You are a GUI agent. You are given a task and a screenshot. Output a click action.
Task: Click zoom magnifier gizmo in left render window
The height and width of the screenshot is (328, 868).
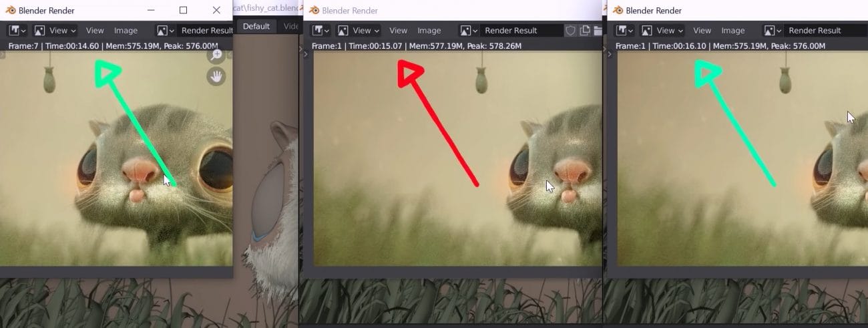tap(216, 56)
